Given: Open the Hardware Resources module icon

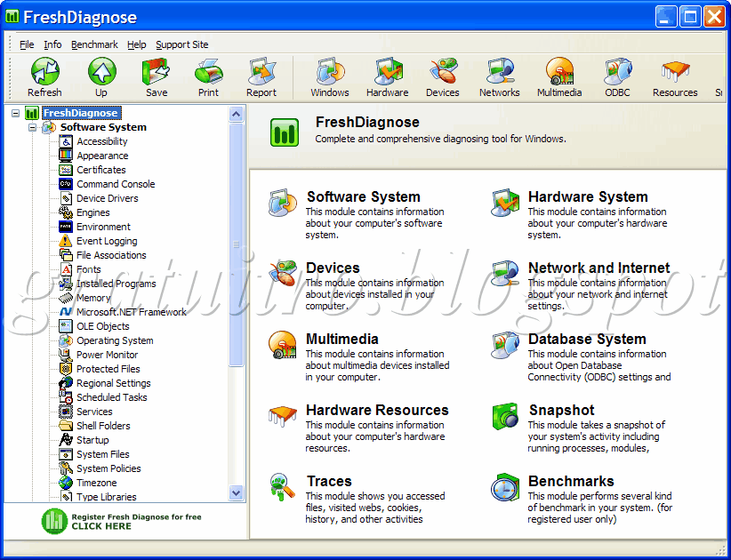Looking at the screenshot, I should (283, 416).
